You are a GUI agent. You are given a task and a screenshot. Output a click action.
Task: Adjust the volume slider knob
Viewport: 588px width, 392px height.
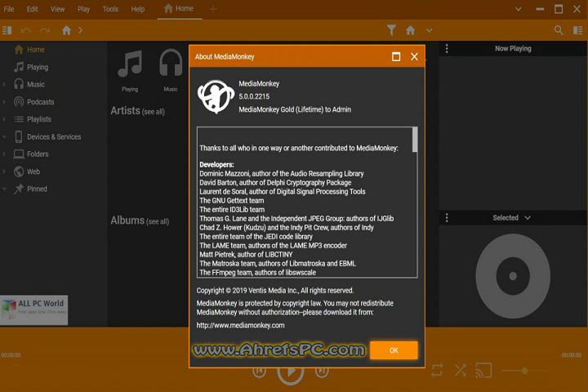[x=524, y=371]
